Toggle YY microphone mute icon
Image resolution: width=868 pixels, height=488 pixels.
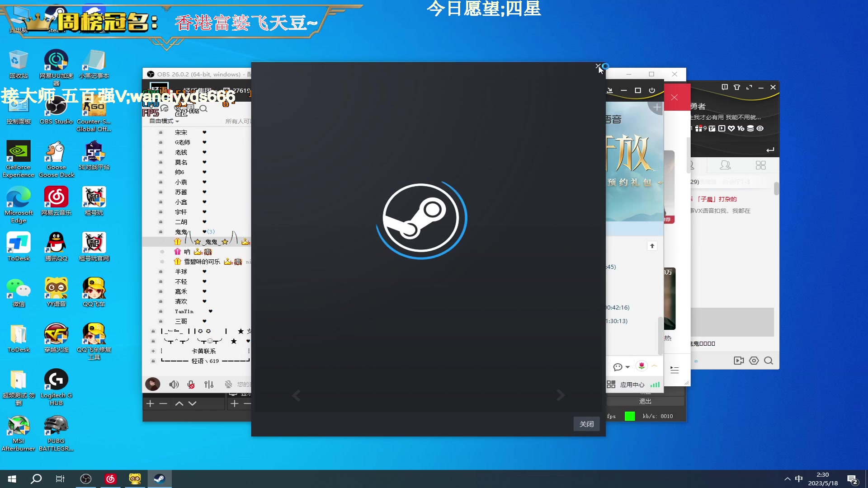click(x=191, y=385)
